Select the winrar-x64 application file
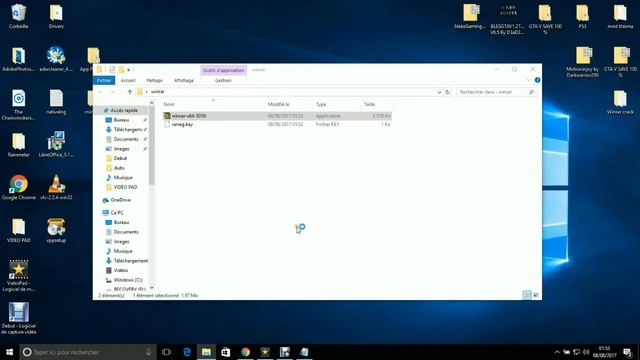 coord(277,116)
